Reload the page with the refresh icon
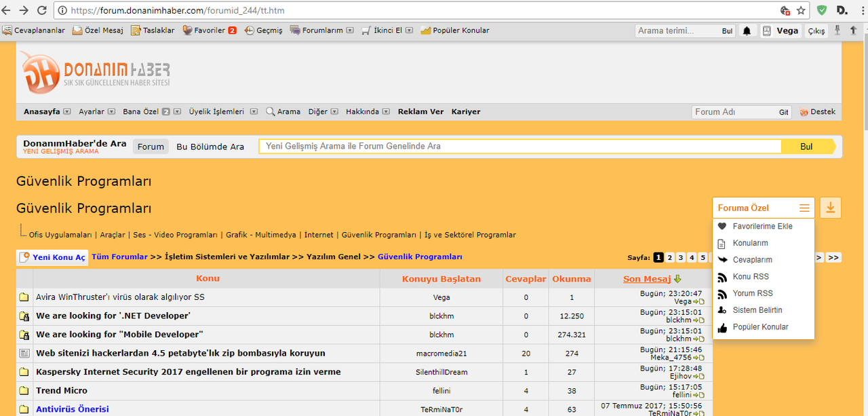868x416 pixels. [42, 10]
